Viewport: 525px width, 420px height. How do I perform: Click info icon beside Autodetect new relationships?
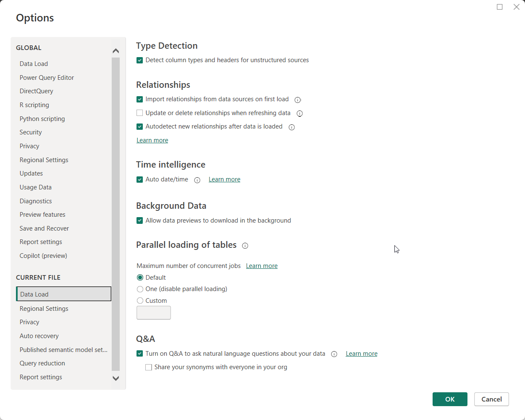[x=292, y=127]
